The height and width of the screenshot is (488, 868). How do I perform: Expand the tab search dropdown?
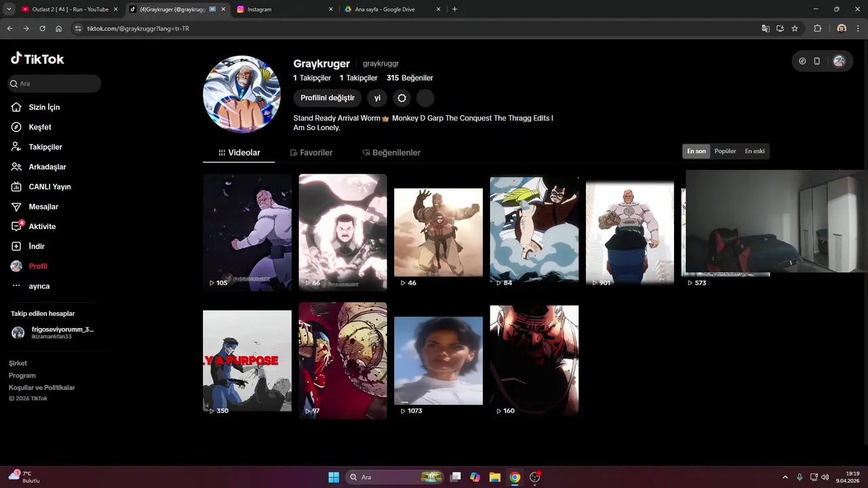[8, 9]
